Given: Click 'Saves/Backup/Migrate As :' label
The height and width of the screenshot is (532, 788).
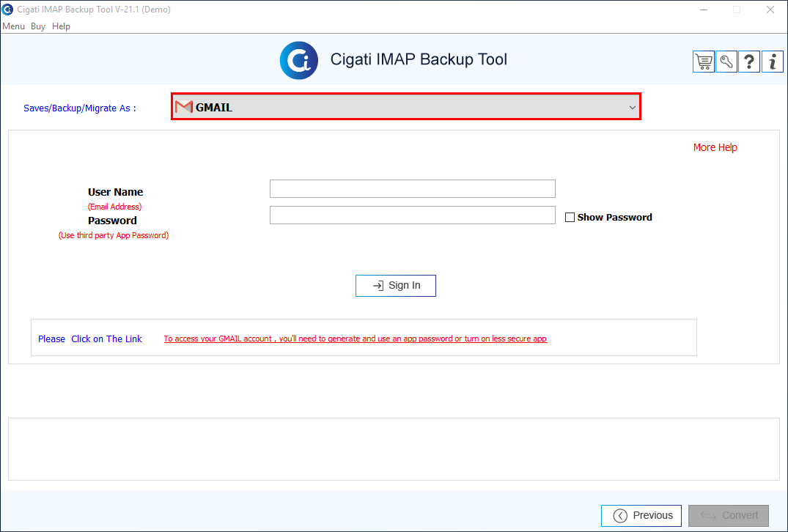Looking at the screenshot, I should click(80, 108).
